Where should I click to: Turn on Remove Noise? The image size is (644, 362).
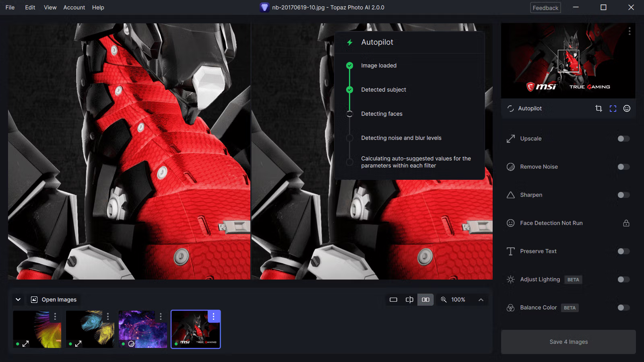pyautogui.click(x=623, y=167)
